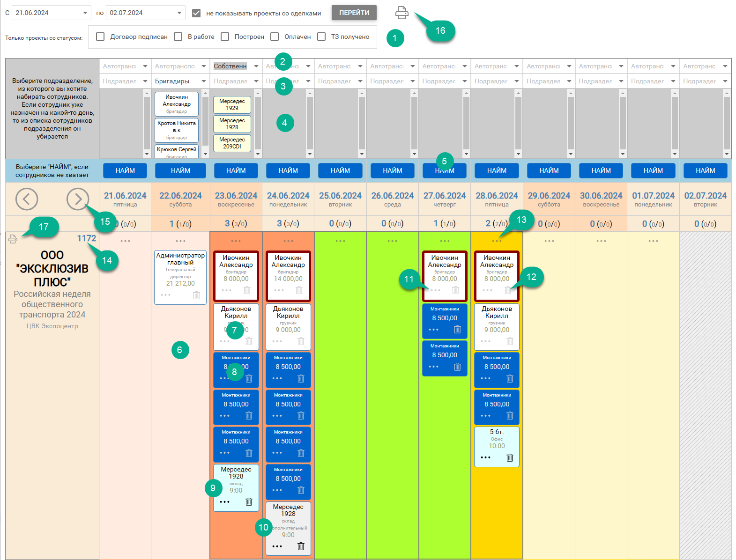The width and height of the screenshot is (736, 560).
Task: Open project number 1172 link
Action: 86,238
